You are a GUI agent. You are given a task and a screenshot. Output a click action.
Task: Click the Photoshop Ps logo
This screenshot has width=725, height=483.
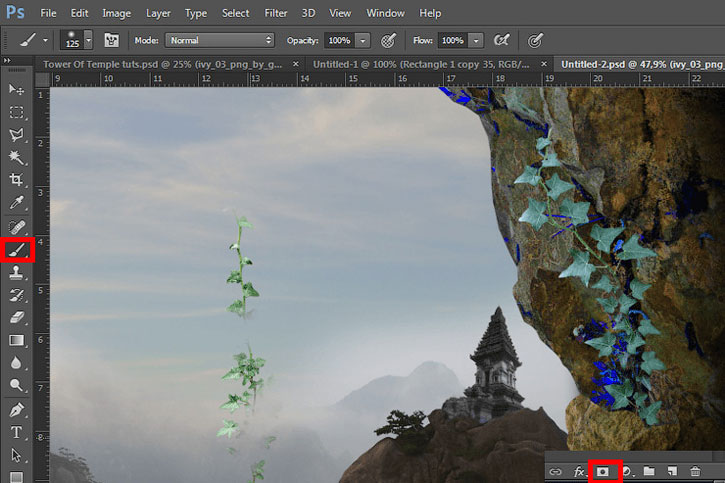click(15, 12)
